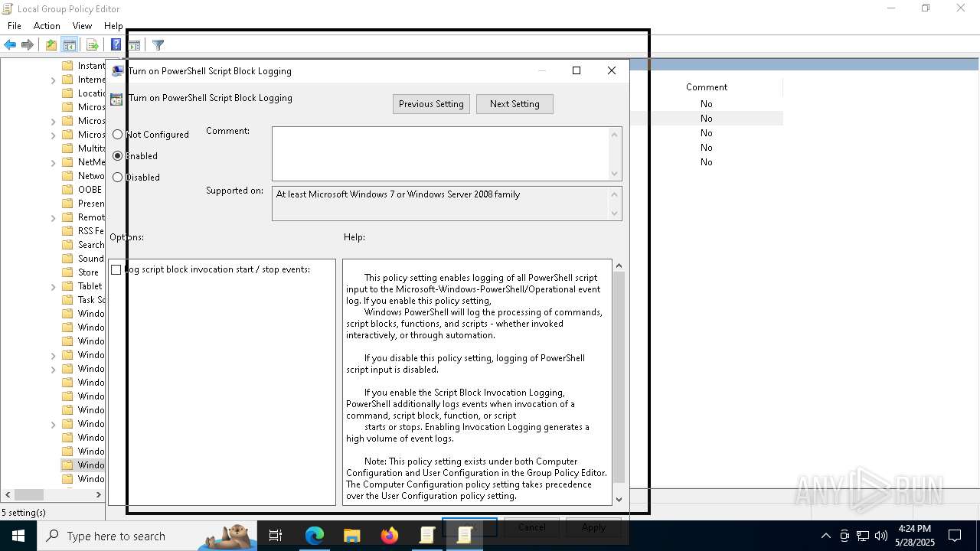Screen dimensions: 980x551
Task: Click the Search folder icon in tree
Action: tap(67, 245)
